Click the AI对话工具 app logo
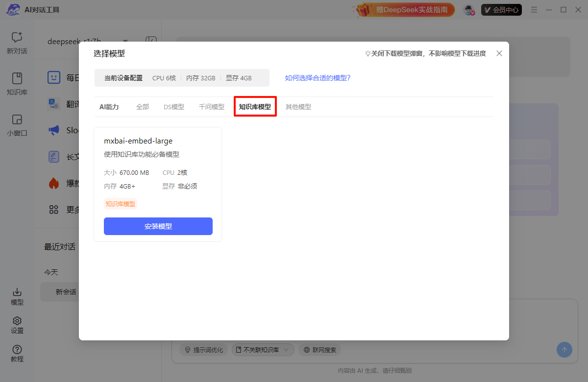Viewport: 588px width, 382px height. [x=13, y=10]
